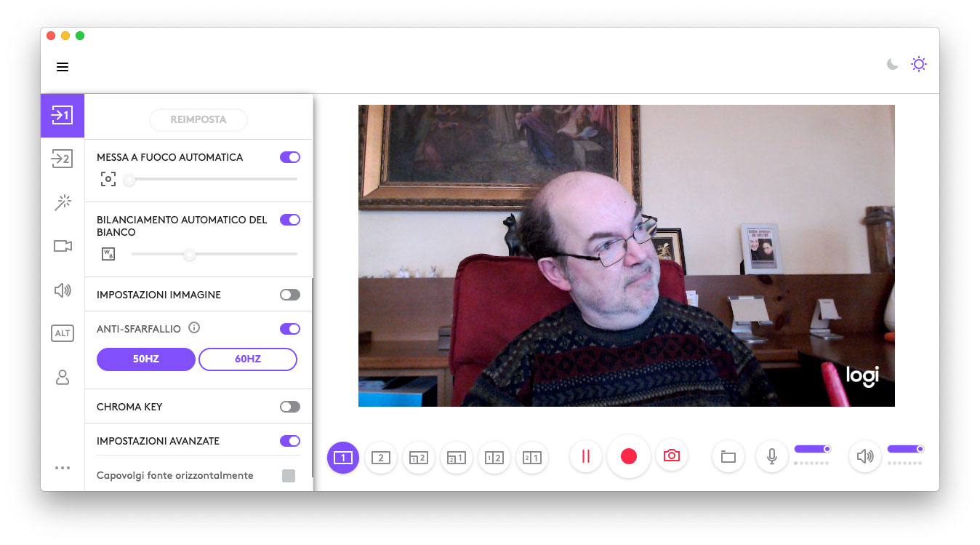Viewport: 980px width, 545px height.
Task: Switch to light mode sun icon
Action: point(919,64)
